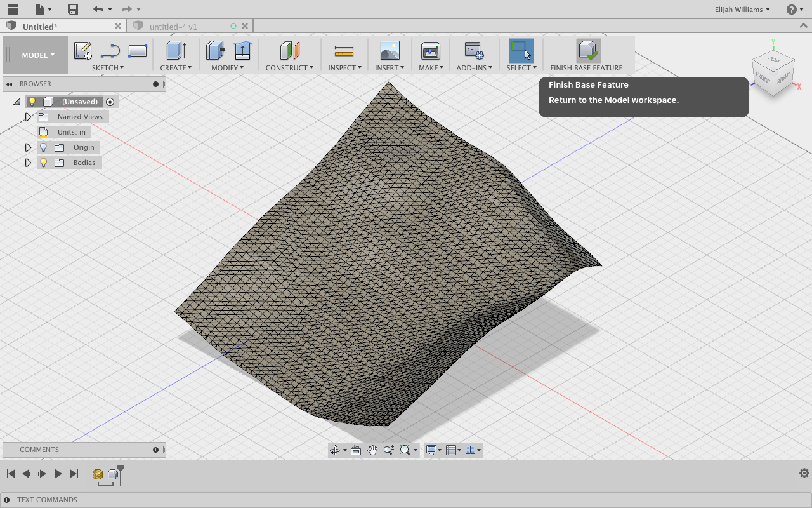This screenshot has height=508, width=812.
Task: Open the SELECT dropdown label
Action: pos(521,68)
